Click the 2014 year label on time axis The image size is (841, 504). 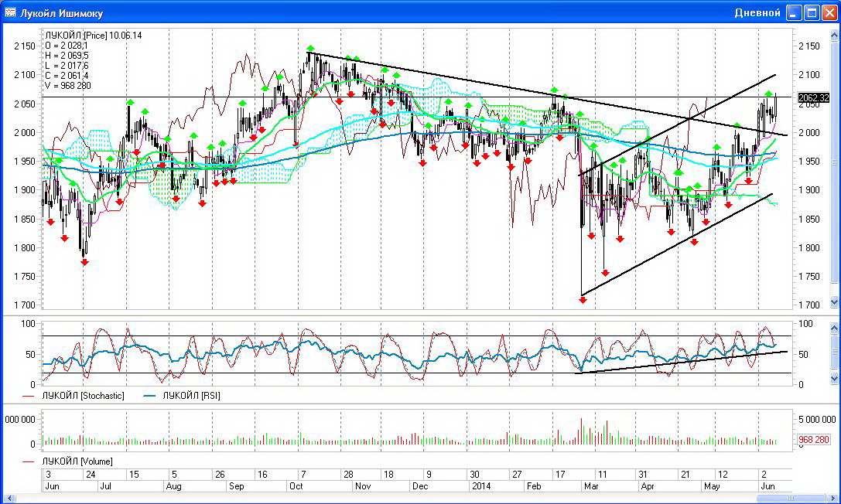pyautogui.click(x=480, y=486)
